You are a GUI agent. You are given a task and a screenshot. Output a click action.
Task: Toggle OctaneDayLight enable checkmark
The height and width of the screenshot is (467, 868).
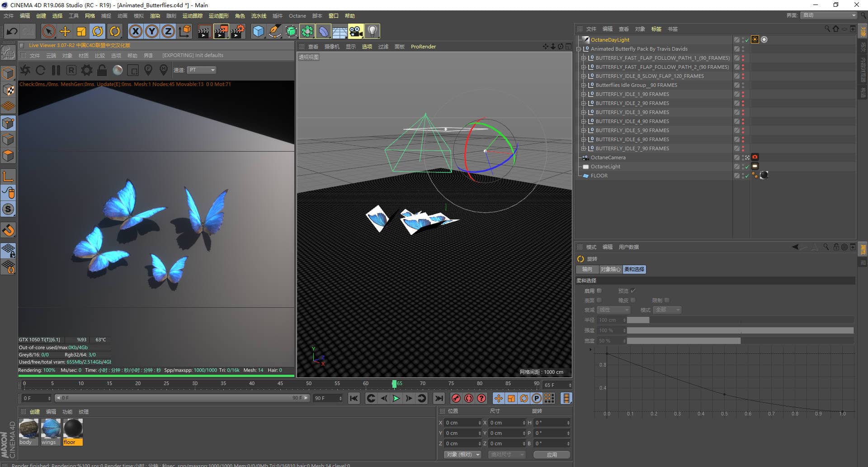tap(747, 40)
